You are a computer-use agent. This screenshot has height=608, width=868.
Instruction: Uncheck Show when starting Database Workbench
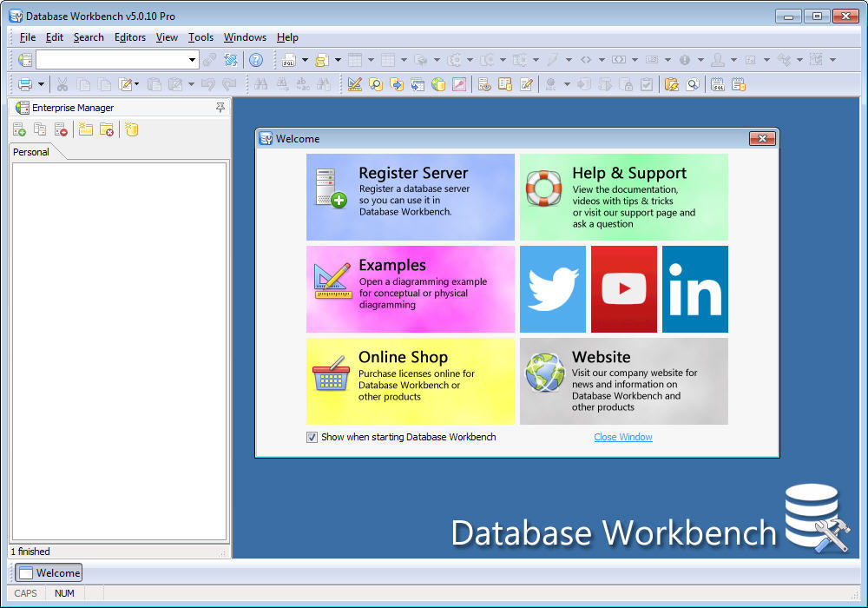(312, 438)
